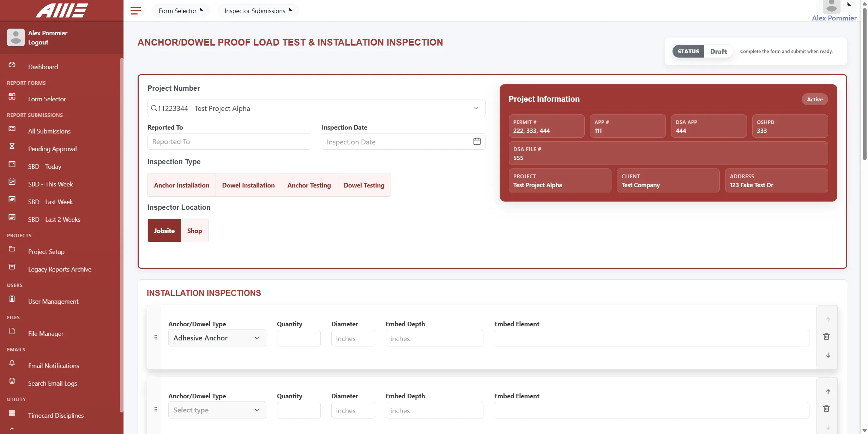Grab the second row drag handle

tap(156, 409)
